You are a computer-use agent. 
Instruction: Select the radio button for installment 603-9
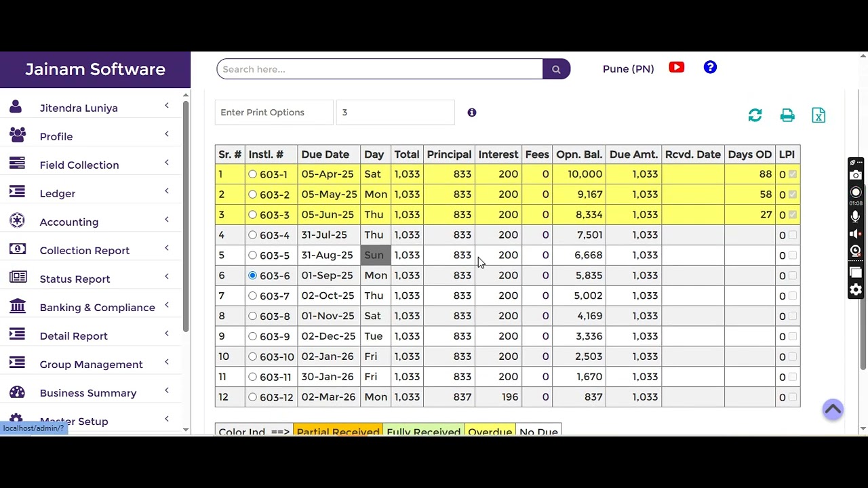pos(252,336)
